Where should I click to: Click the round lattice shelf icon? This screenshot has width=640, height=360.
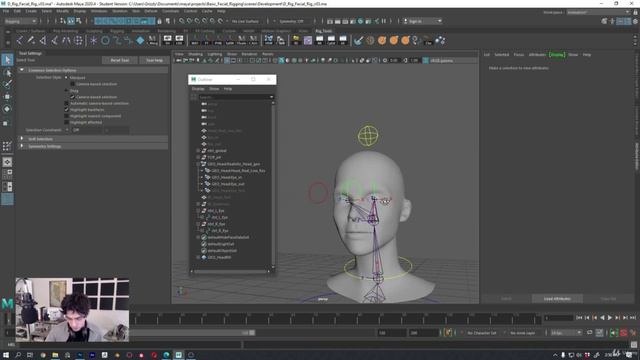(78, 40)
